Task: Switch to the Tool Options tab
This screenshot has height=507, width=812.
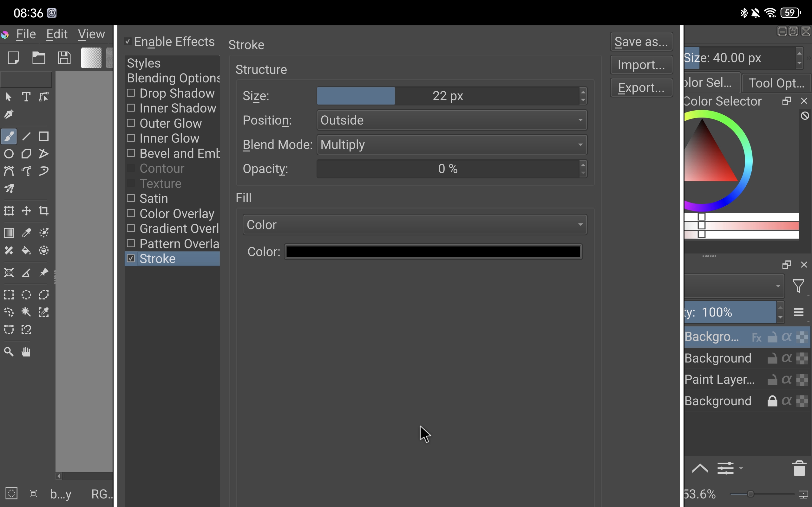Action: 776,83
